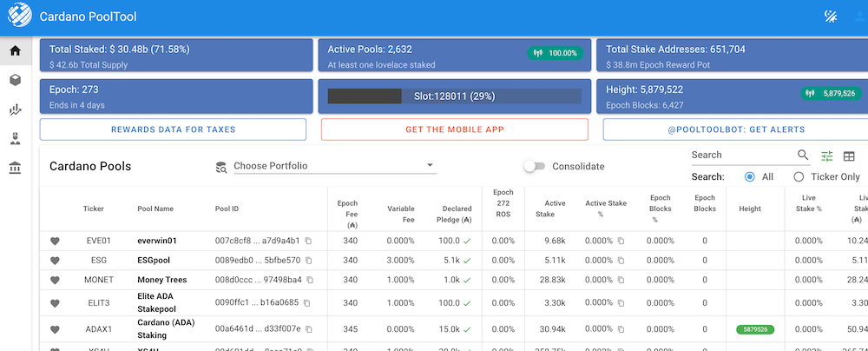Sort by the Ticker column header
This screenshot has width=868, height=351.
coord(94,209)
